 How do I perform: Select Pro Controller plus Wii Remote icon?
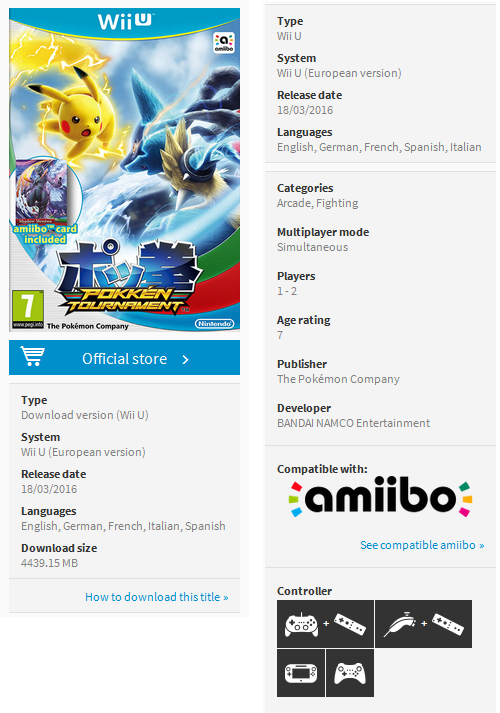pyautogui.click(x=325, y=624)
